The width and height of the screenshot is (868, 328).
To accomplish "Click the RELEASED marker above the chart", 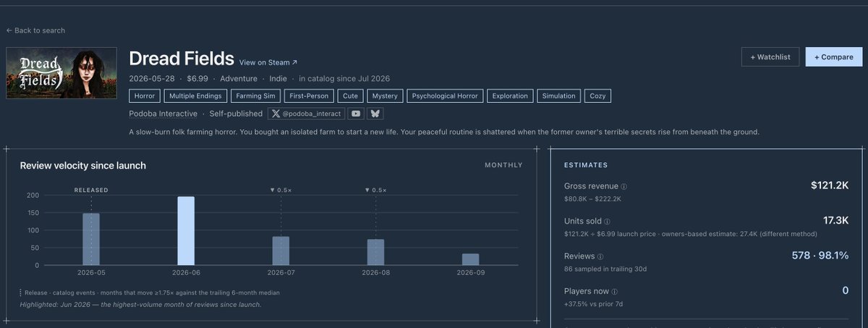I will [91, 190].
